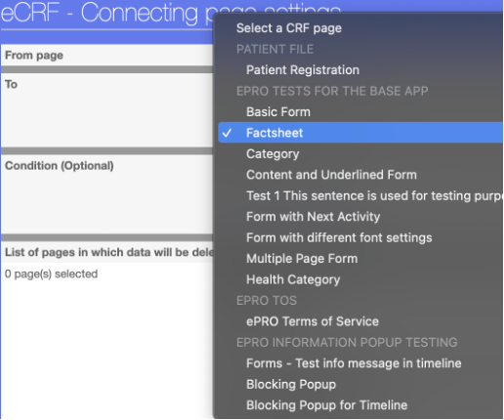Click the To field area
Screen dimensions: 504x420
click(106, 110)
